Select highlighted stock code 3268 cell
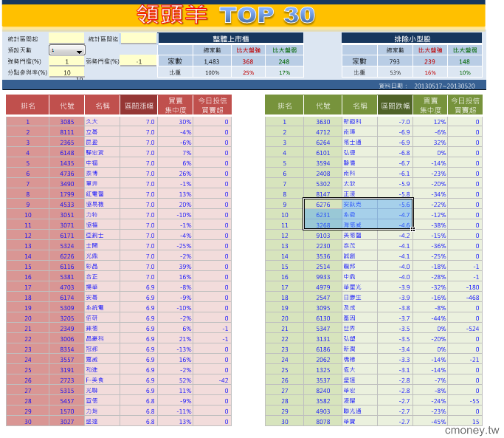 (323, 225)
